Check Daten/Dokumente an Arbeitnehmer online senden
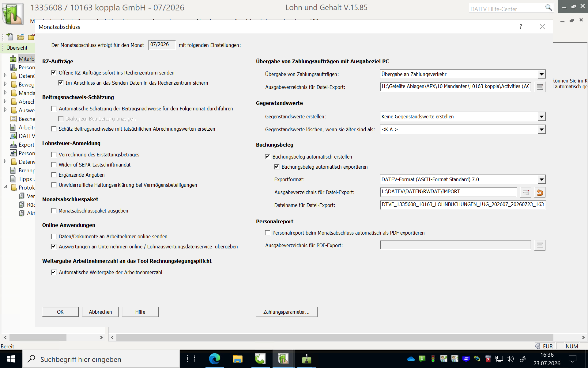Screen dimensions: 588x368 click(x=54, y=236)
